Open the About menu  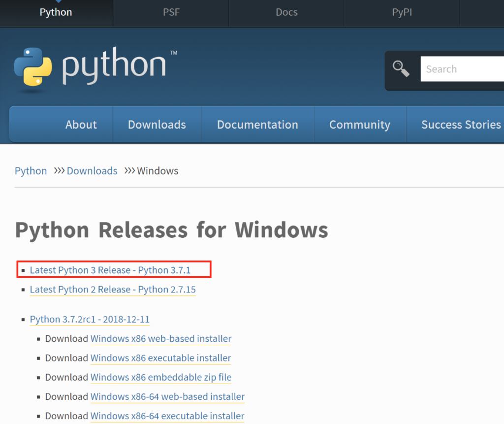[81, 125]
